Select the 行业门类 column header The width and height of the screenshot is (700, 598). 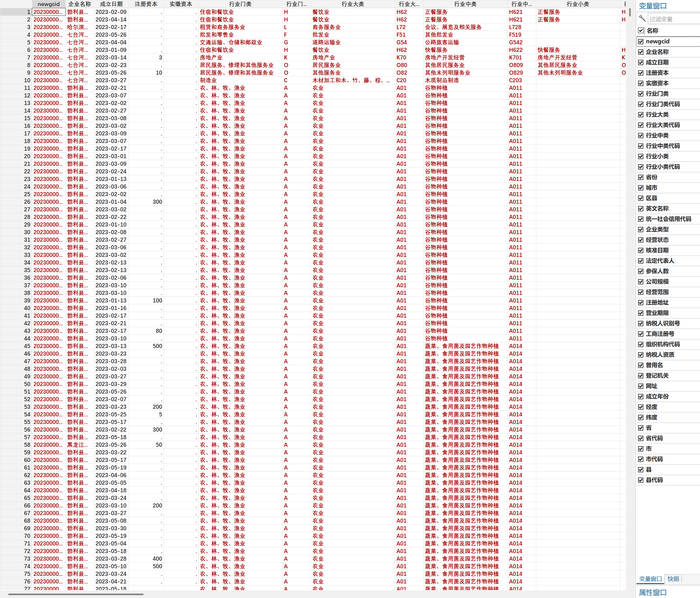240,4
